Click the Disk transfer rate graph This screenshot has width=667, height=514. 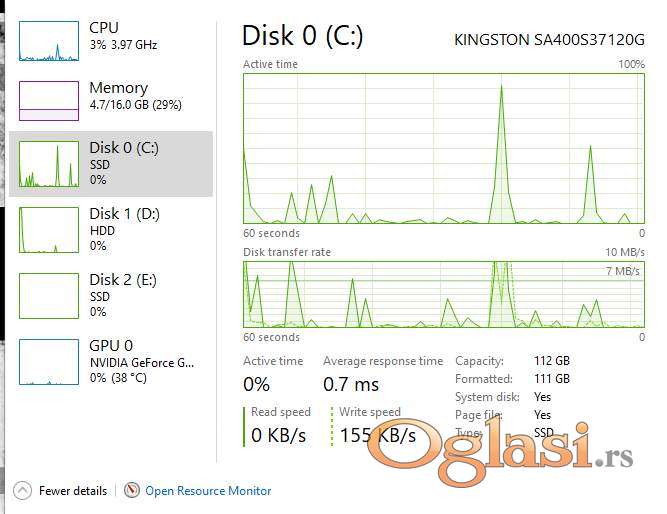[443, 294]
